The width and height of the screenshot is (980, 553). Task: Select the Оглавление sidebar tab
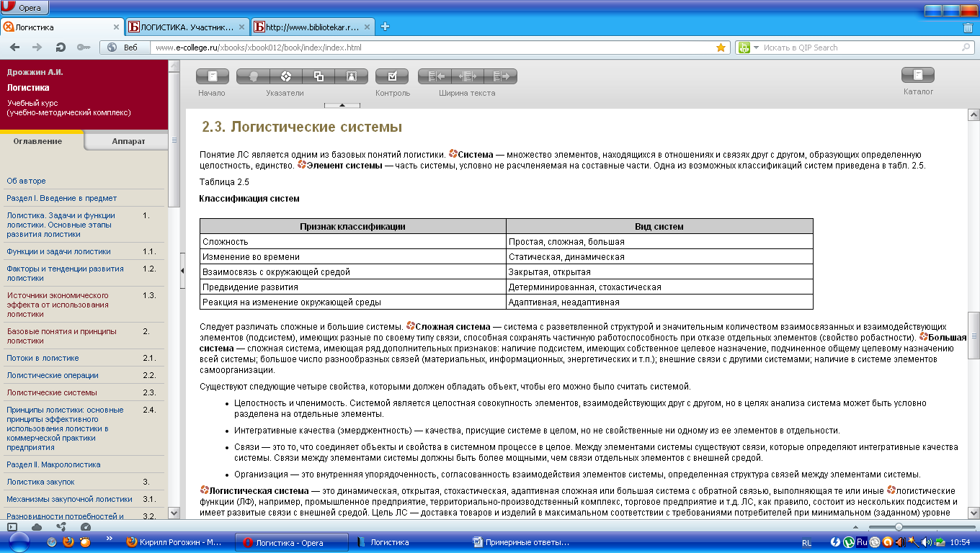(42, 141)
